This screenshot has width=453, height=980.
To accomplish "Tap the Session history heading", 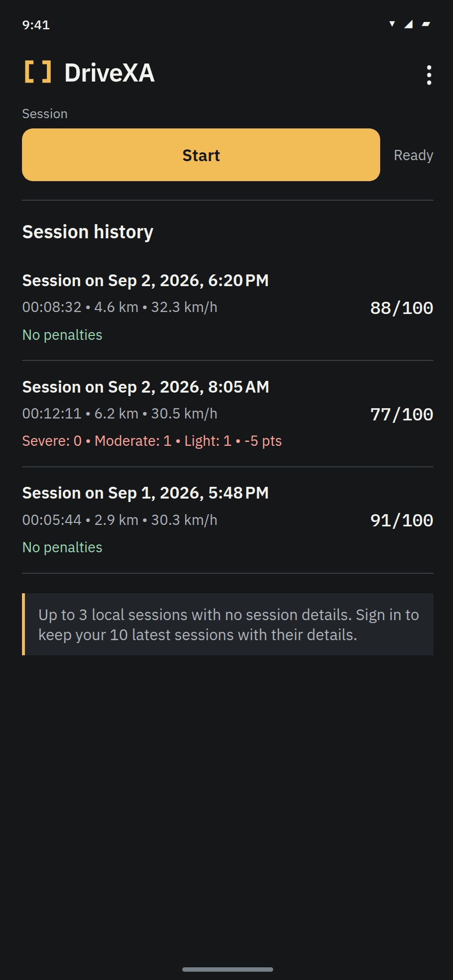I will [x=88, y=232].
